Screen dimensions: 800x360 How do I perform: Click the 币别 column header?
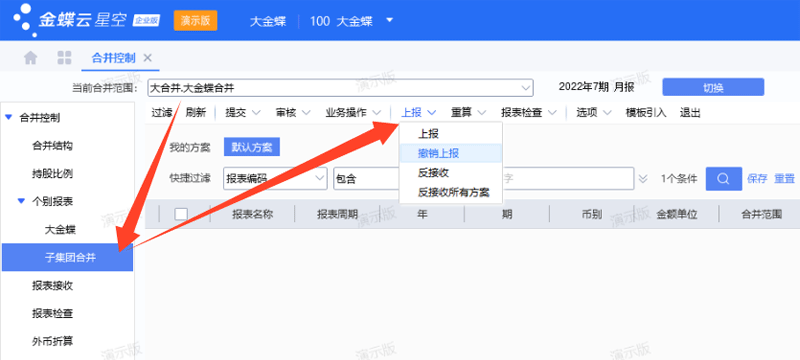tap(592, 214)
